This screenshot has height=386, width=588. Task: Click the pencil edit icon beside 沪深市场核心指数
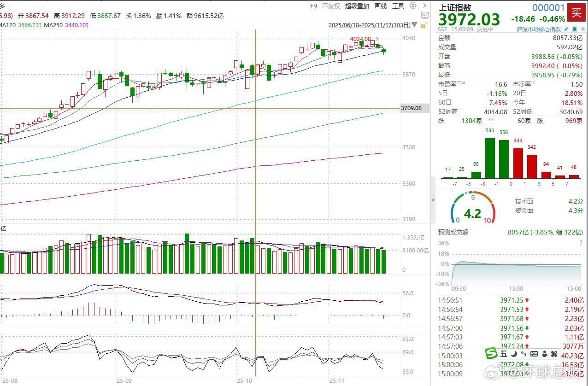tap(566, 29)
